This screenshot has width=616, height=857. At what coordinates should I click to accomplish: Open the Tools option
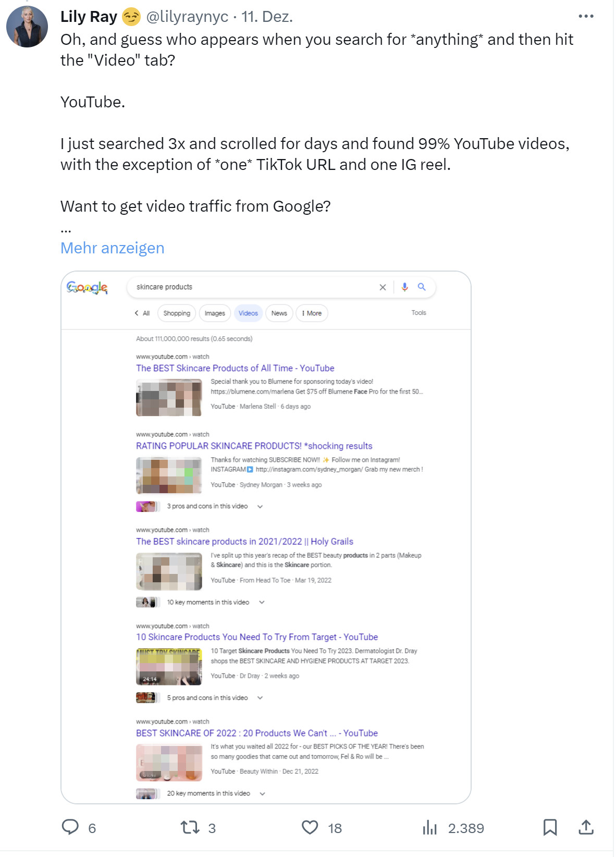point(418,313)
